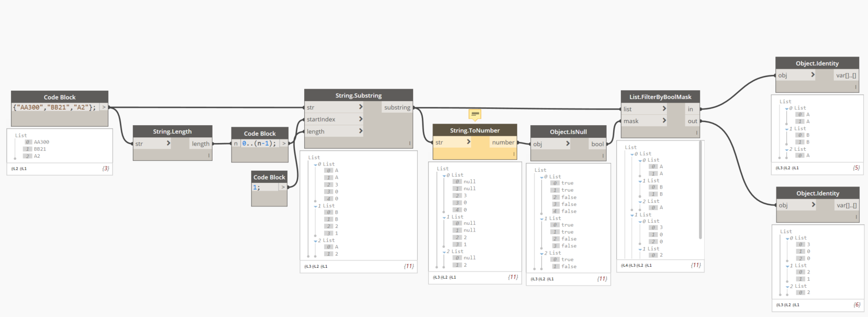The height and width of the screenshot is (317, 868).
Task: Select the List.FilterByBoolMask node title
Action: (660, 97)
